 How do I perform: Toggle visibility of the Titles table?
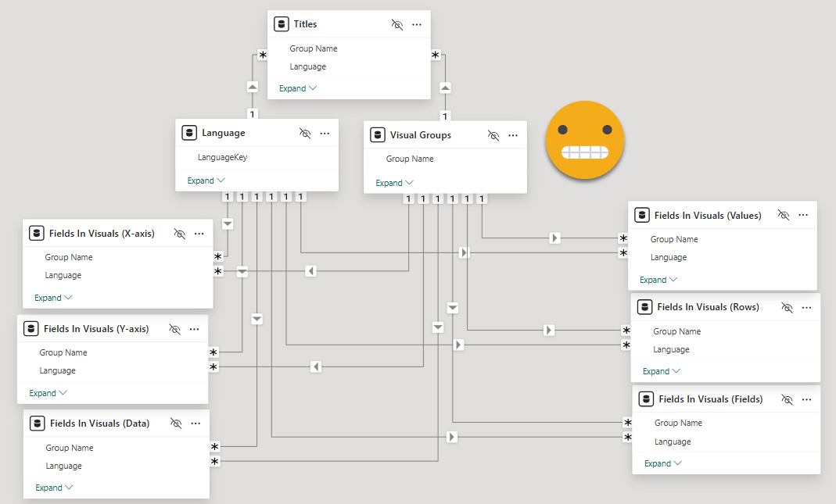pos(397,24)
